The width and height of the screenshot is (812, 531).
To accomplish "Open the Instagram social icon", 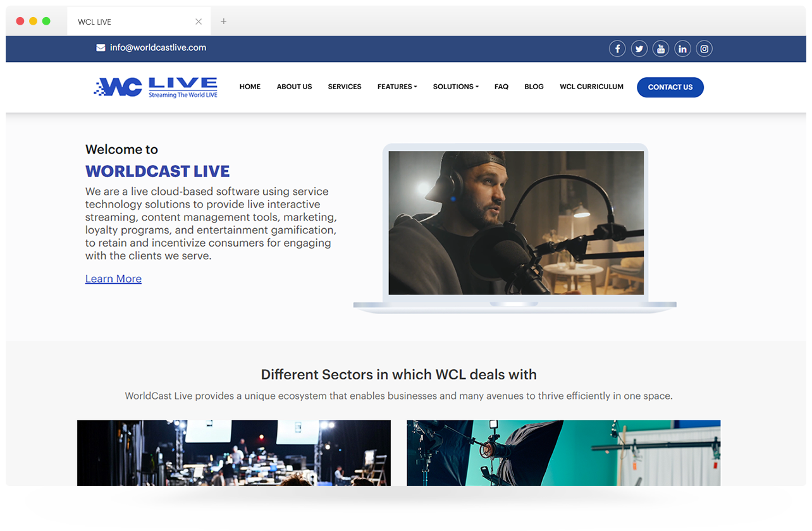I will pos(704,49).
